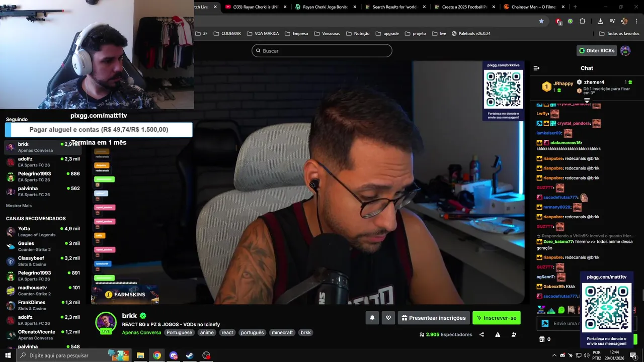The width and height of the screenshot is (644, 362).
Task: Open the volume control in system tray
Action: point(586,355)
